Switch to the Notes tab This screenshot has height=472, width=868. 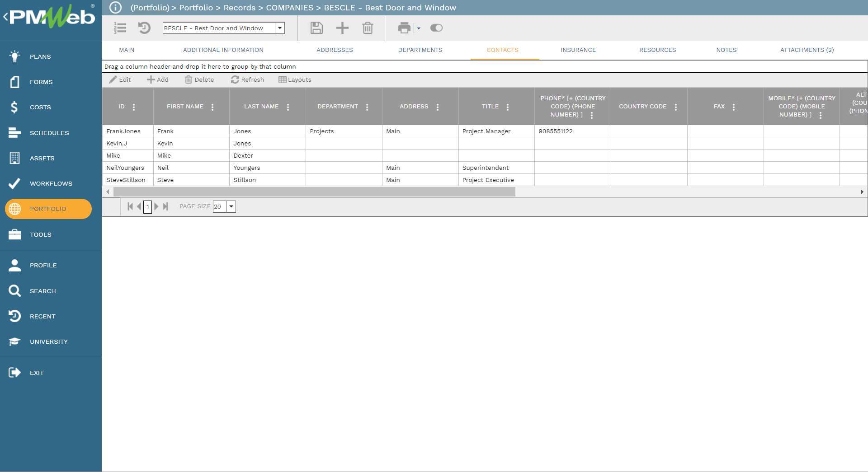(726, 50)
